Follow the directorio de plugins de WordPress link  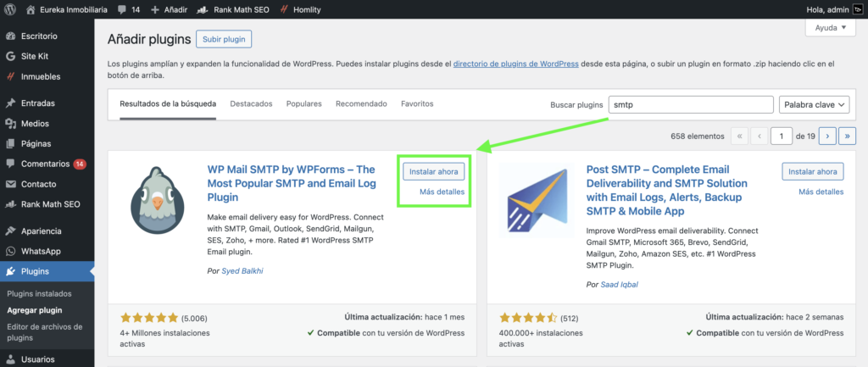point(516,64)
